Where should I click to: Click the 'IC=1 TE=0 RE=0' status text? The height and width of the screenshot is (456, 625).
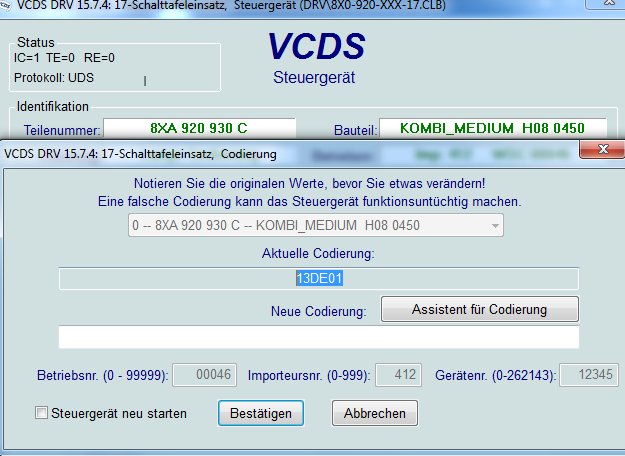click(64, 58)
